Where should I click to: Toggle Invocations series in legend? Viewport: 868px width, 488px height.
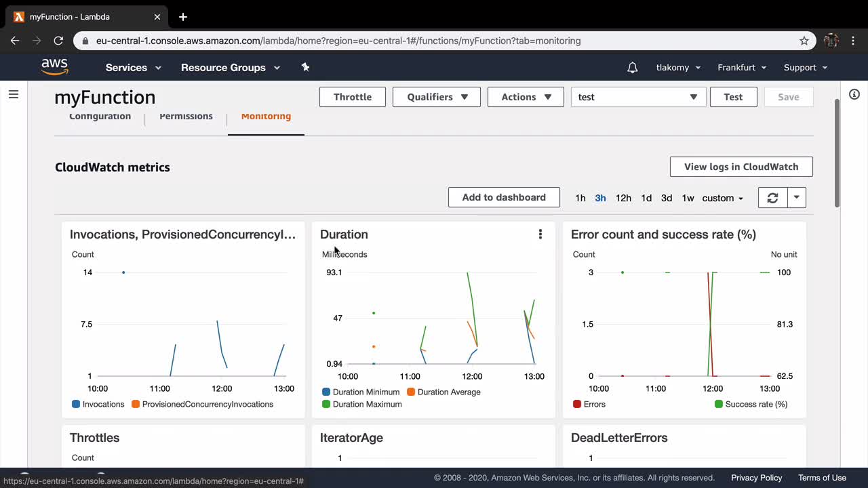pyautogui.click(x=98, y=404)
